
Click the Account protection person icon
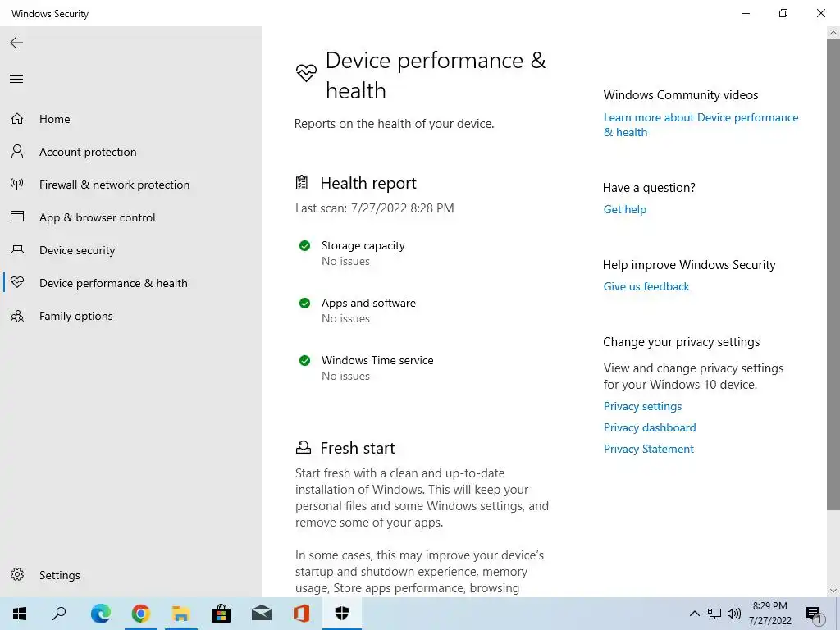pos(17,151)
